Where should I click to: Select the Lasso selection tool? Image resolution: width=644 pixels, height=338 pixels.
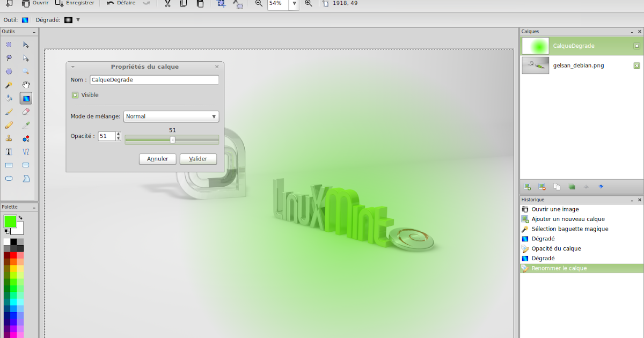[8, 57]
